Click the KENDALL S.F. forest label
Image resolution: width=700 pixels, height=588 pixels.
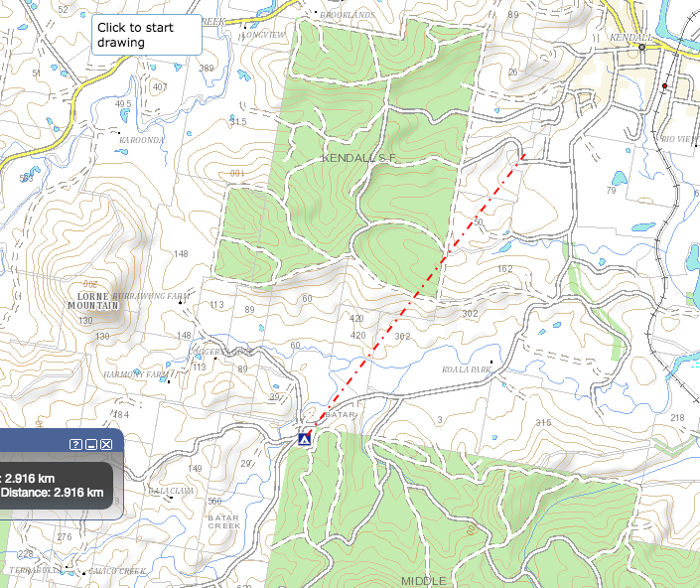pos(358,158)
